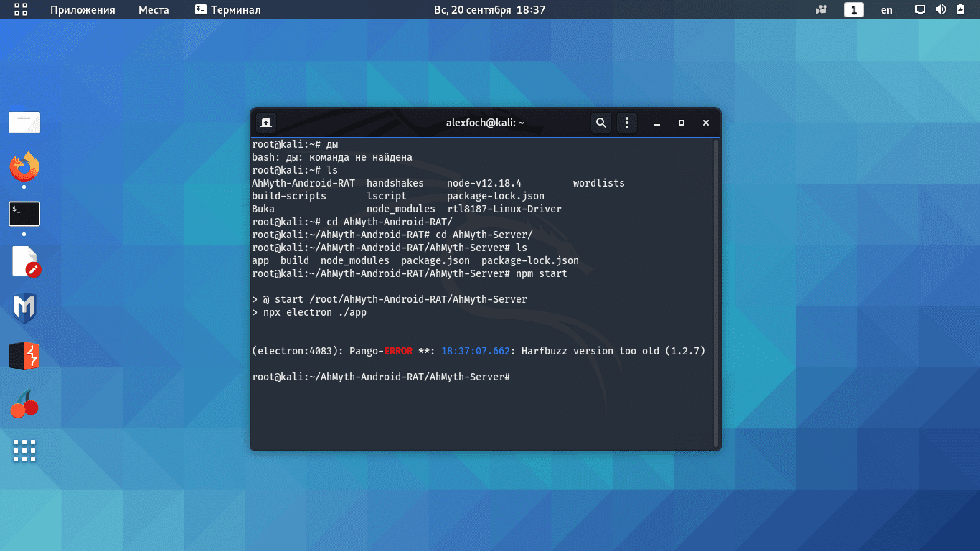Screen dimensions: 980x551
Task: Click package.json in the second ls output
Action: tap(435, 260)
